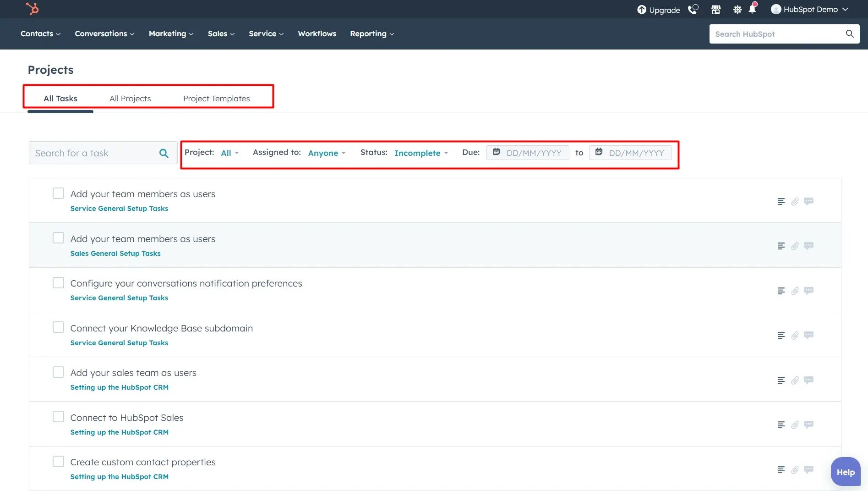Image resolution: width=868 pixels, height=491 pixels.
Task: Open 'Add your sales team as users' task
Action: [x=133, y=373]
